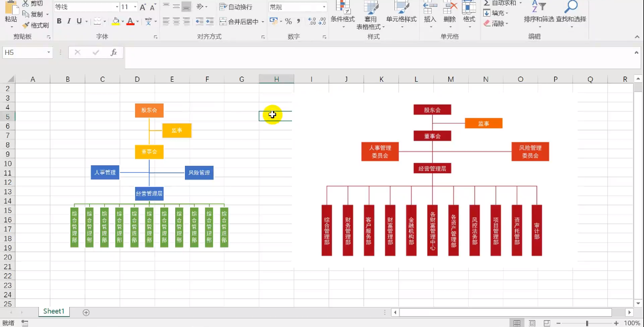Open the Merge and Center dropdown arrow
This screenshot has height=327, width=644.
[x=262, y=21]
